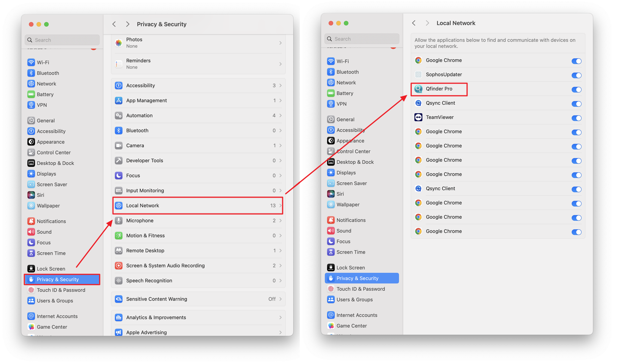631x364 pixels.
Task: Expand the Automation row chevron
Action: click(280, 116)
